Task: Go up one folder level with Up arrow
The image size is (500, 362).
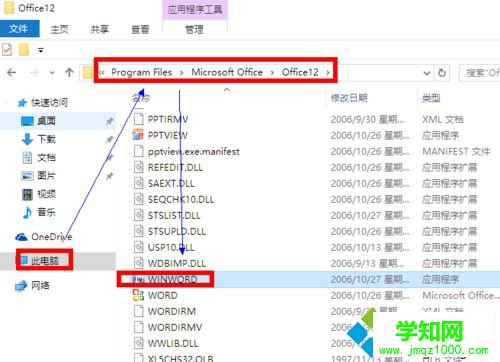Action: pyautogui.click(x=69, y=72)
